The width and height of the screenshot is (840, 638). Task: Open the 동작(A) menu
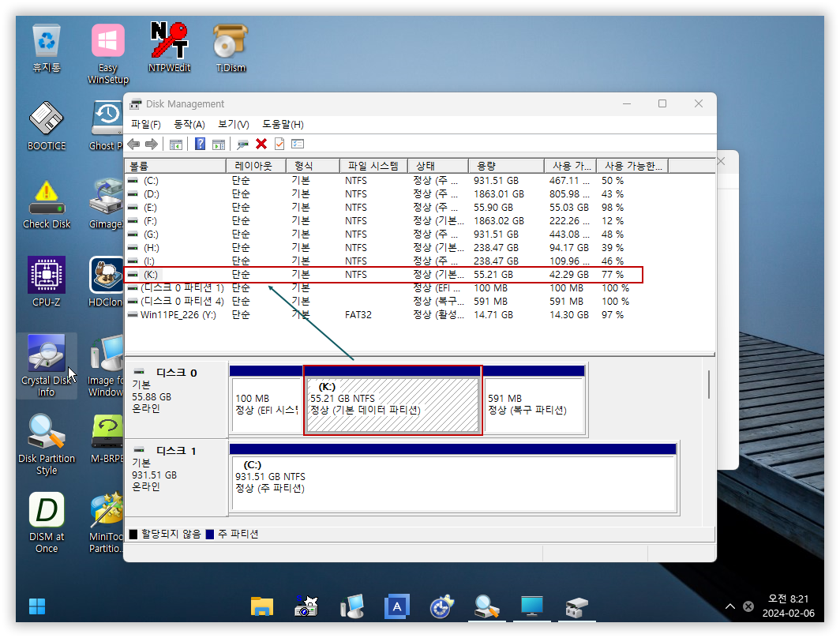(x=189, y=124)
